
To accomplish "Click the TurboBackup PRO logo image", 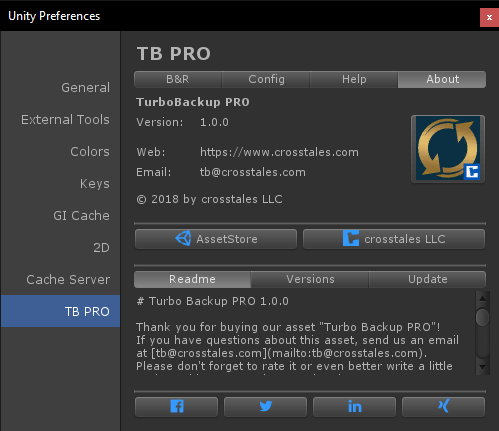I will tap(448, 149).
